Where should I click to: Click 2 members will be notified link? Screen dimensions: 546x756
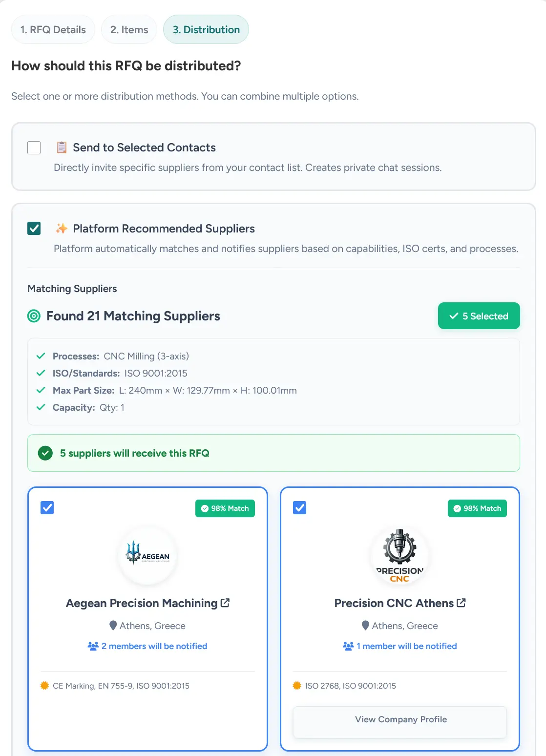(154, 646)
